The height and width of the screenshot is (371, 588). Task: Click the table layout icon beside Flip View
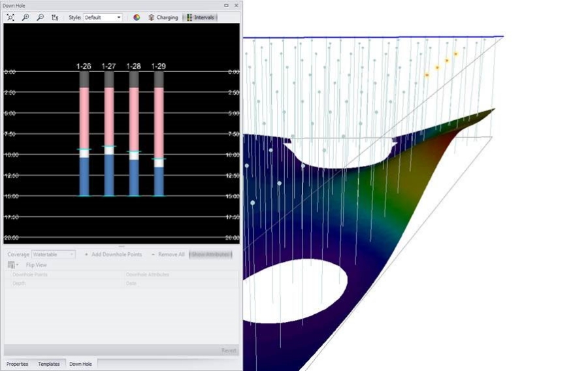point(12,265)
